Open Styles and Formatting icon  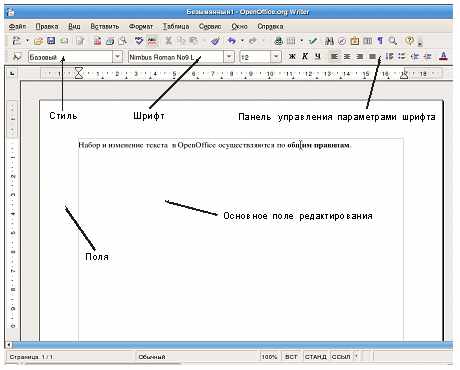(17, 57)
